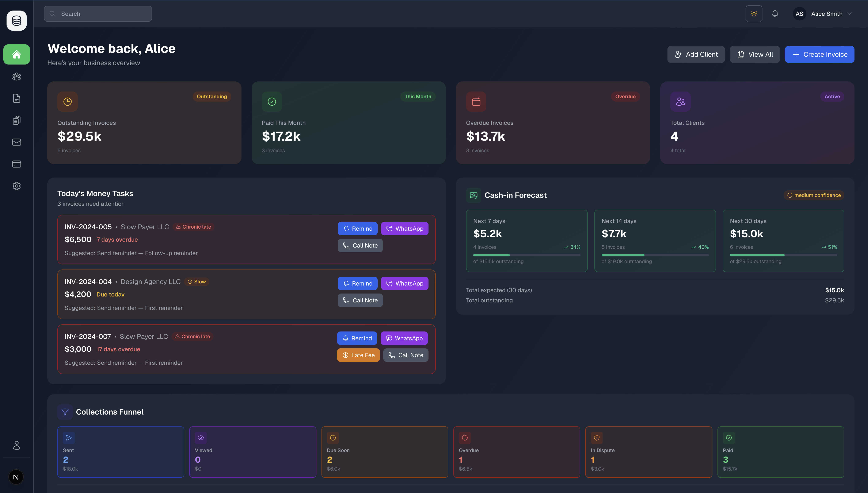868x493 pixels.
Task: Open the clipboard templates icon in sidebar
Action: point(16,120)
